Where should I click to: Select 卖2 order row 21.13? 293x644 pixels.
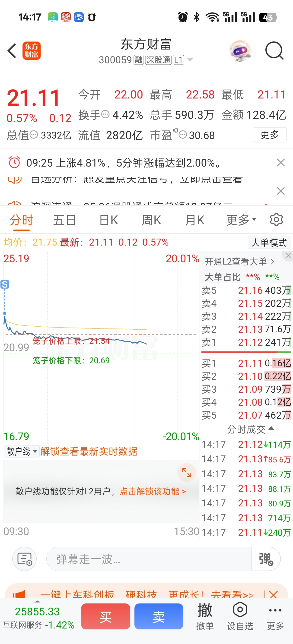click(x=246, y=329)
